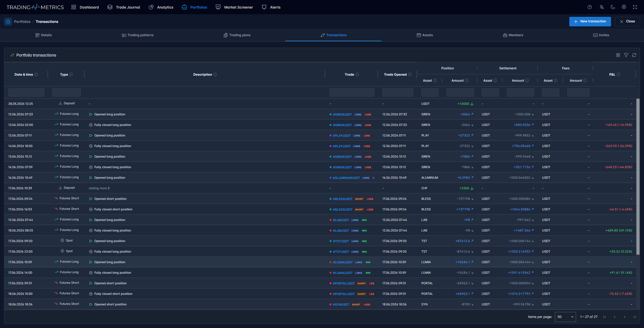This screenshot has width=644, height=328.
Task: Click the Trade filter field
Action: (x=352, y=92)
